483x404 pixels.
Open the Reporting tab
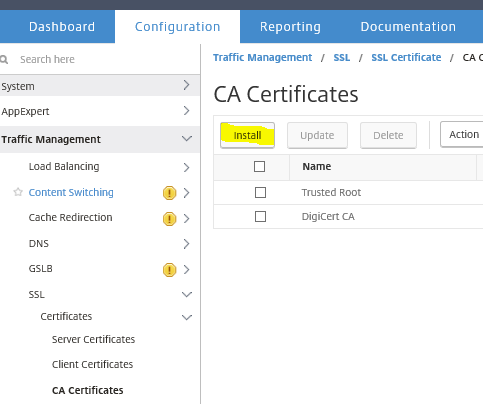pos(290,27)
